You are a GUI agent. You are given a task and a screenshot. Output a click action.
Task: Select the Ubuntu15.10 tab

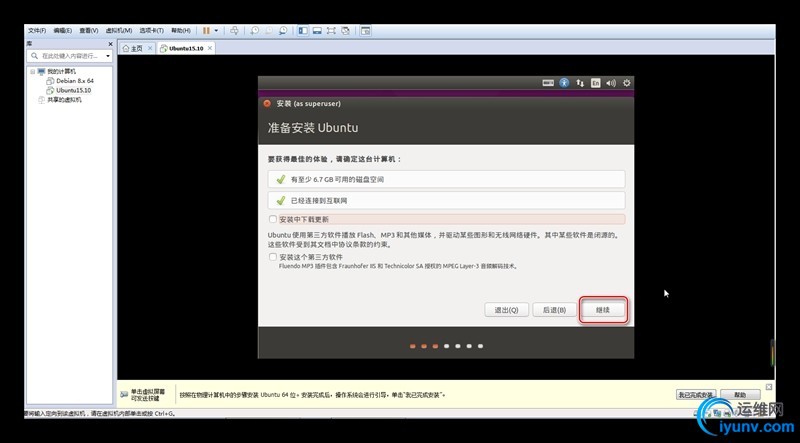(x=186, y=48)
